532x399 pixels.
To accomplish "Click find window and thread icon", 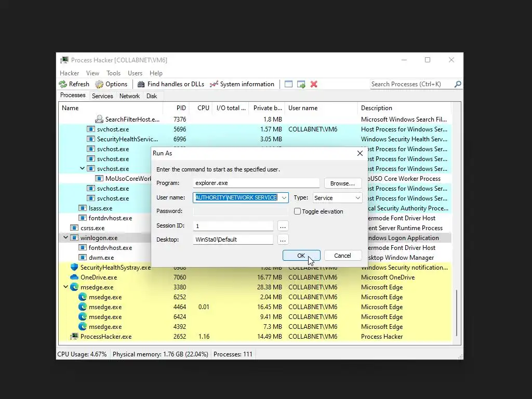I will tap(301, 84).
